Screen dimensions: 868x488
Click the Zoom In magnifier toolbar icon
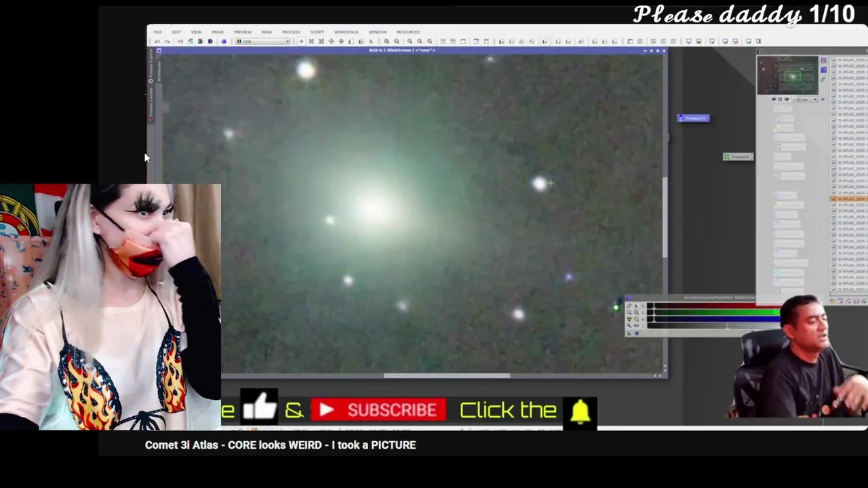pyautogui.click(x=387, y=41)
